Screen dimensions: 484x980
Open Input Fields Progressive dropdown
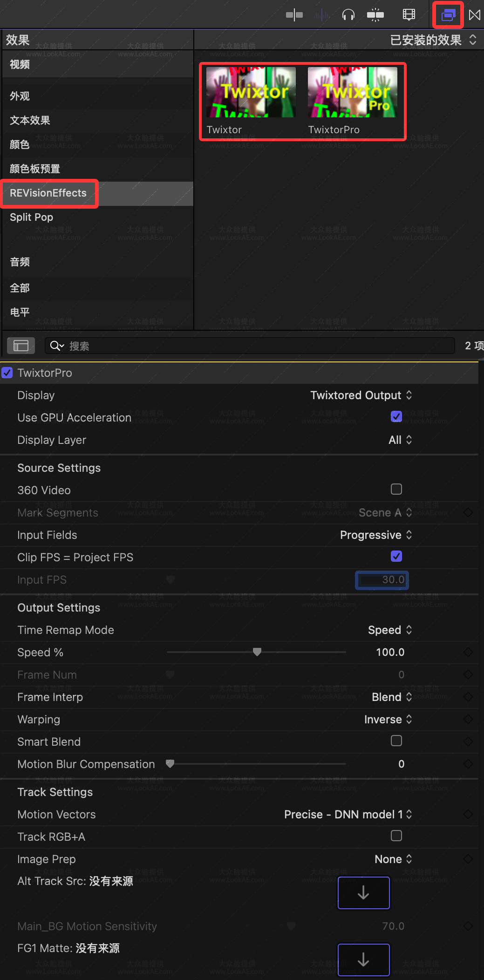coord(376,535)
